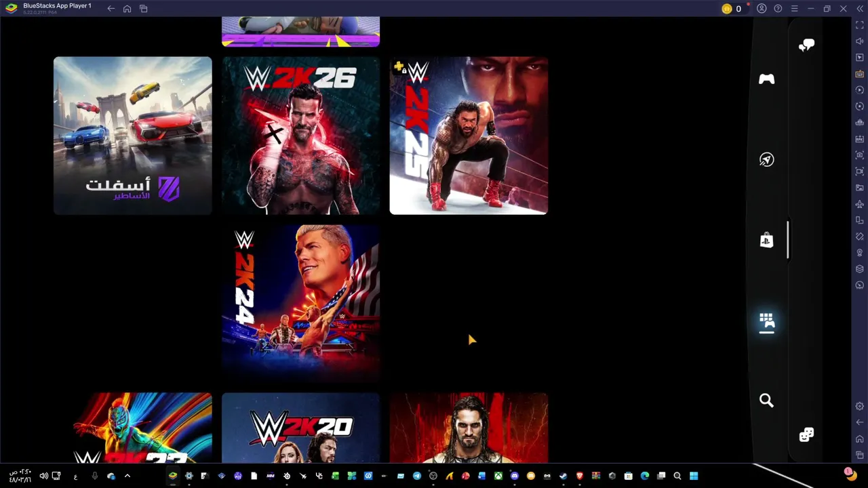The height and width of the screenshot is (488, 868).
Task: Open the BlueStacks hamburger menu
Action: click(794, 9)
